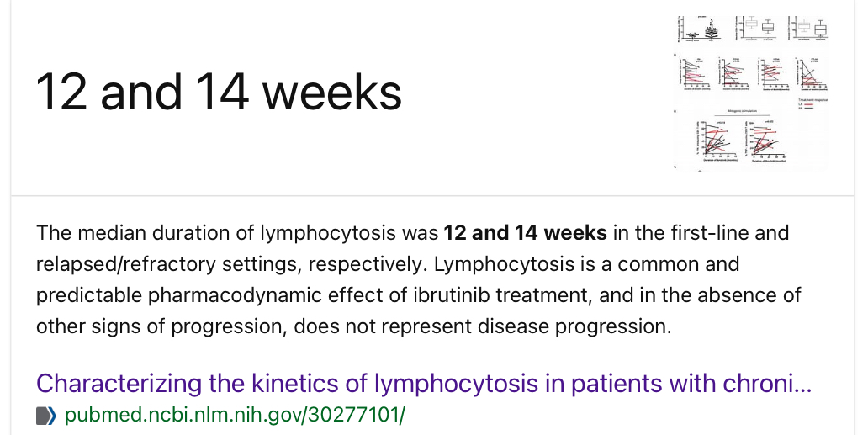Viewport: 868px width, 435px height.
Task: Click the bold '12 and 14 weeks' snippet text
Action: [x=525, y=233]
